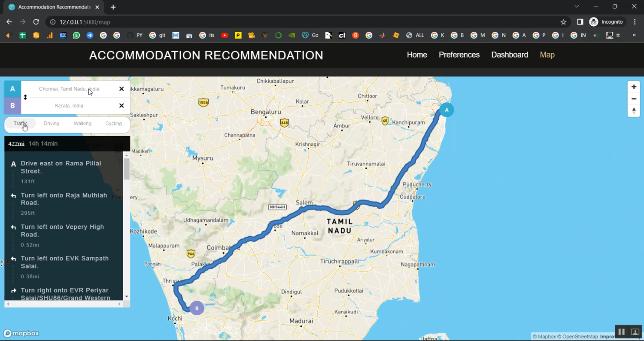Zoom in on the map

click(x=634, y=87)
